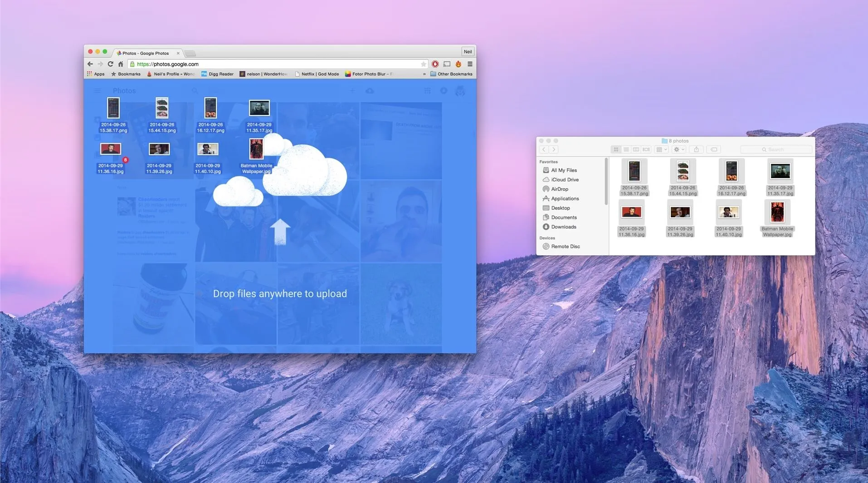The image size is (868, 483).
Task: Click the Google Photos upload cloud icon
Action: (x=370, y=91)
